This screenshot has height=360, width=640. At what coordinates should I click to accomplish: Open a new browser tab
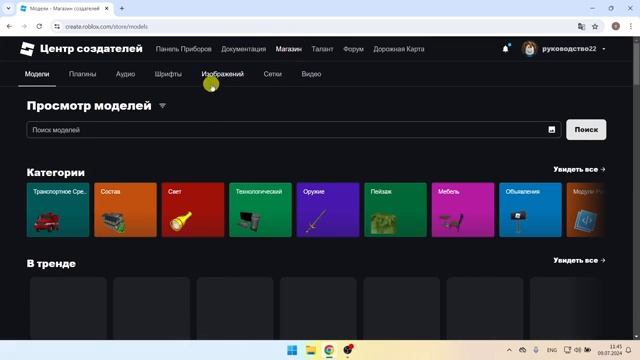point(122,8)
